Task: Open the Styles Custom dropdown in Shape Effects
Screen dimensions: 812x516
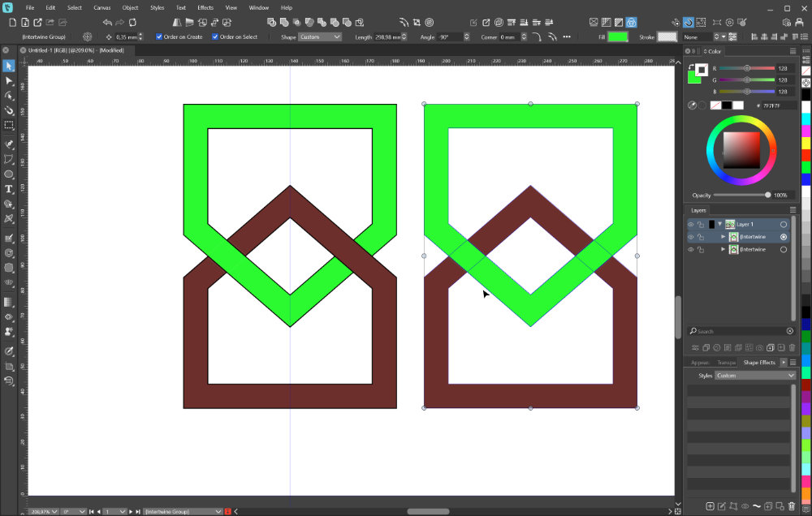Action: pyautogui.click(x=755, y=376)
